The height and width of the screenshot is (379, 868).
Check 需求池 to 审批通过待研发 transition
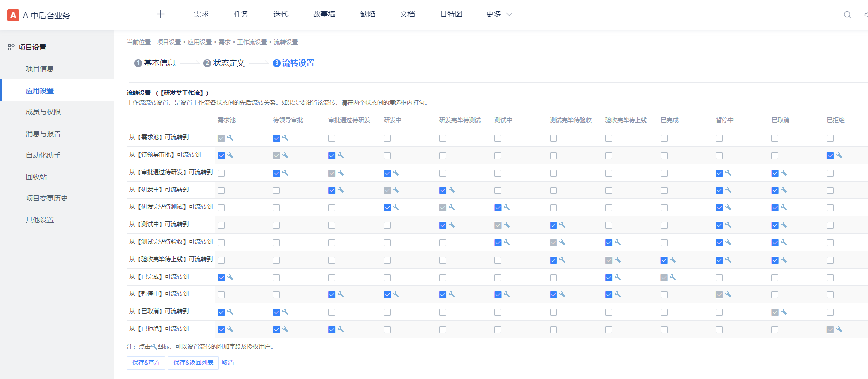(332, 138)
